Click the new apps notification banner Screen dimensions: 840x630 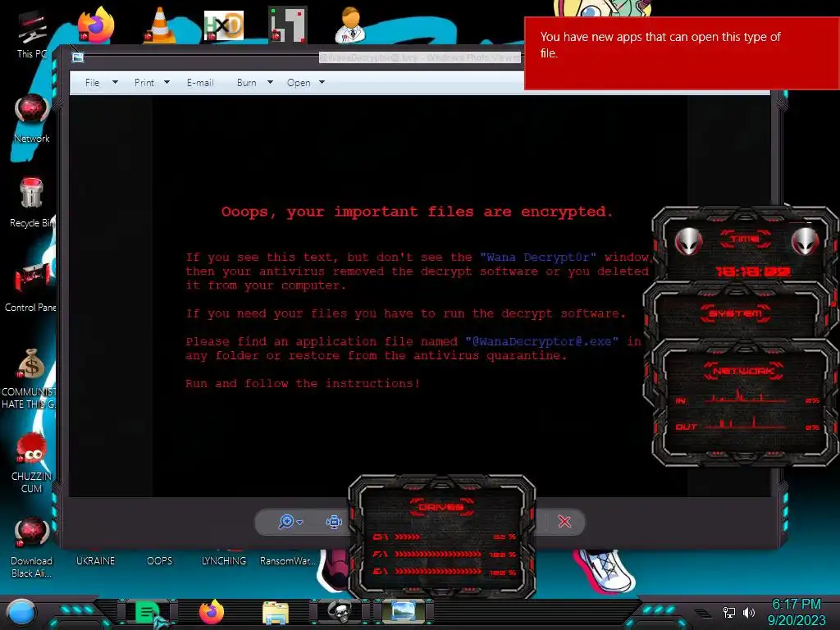coord(682,53)
